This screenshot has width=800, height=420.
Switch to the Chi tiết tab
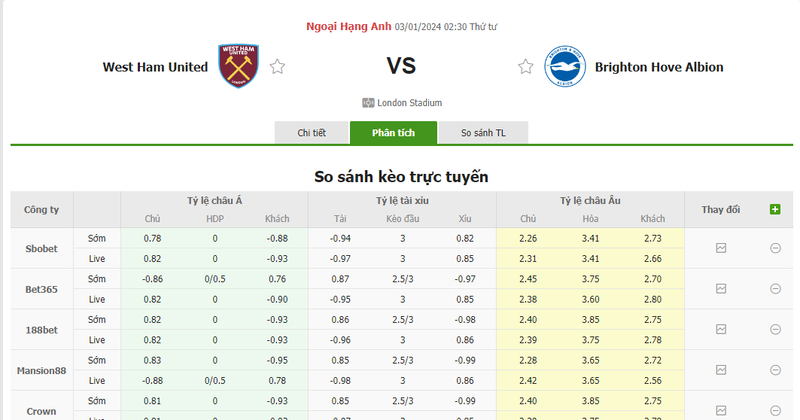(x=312, y=133)
